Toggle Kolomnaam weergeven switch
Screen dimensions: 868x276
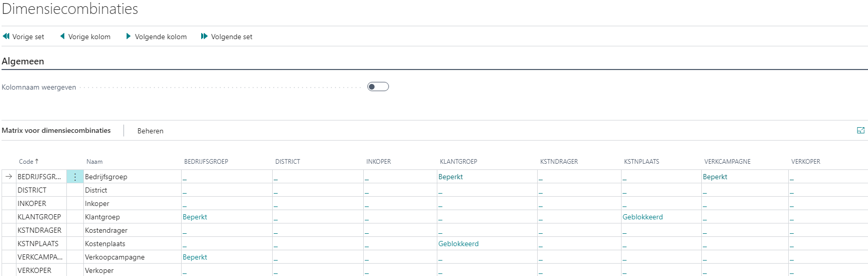[378, 87]
